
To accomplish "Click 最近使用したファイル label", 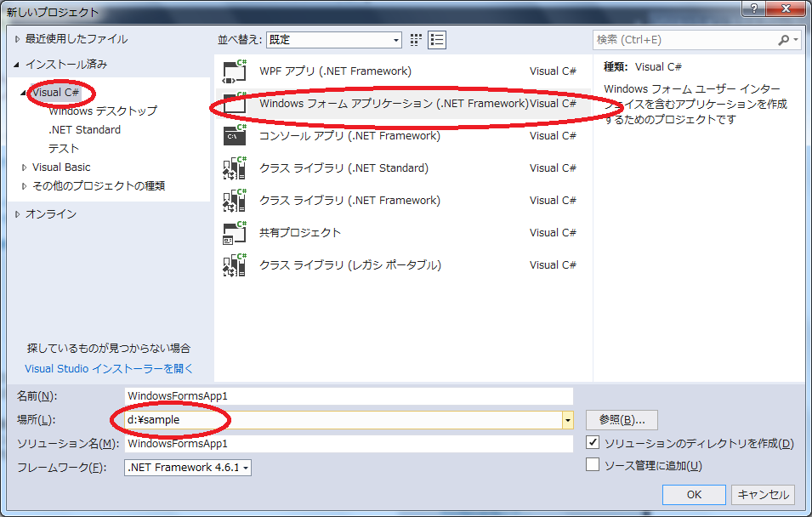I will click(x=77, y=39).
